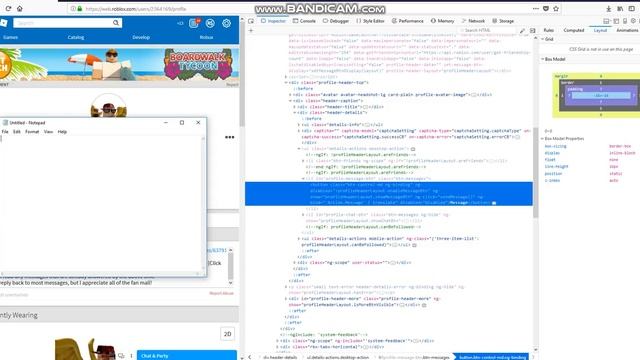Select the Layout sidebar tab
The height and width of the screenshot is (360, 640).
click(x=600, y=30)
